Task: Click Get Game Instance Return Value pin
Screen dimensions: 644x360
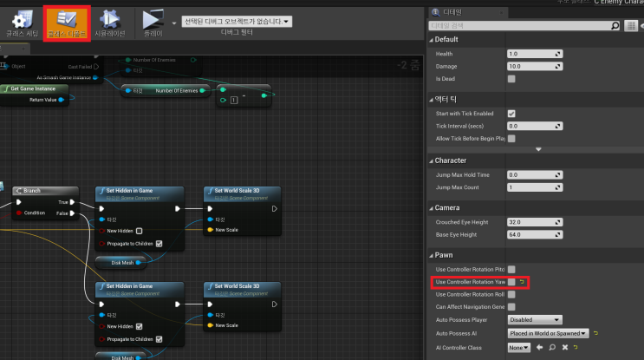Action: [x=62, y=100]
